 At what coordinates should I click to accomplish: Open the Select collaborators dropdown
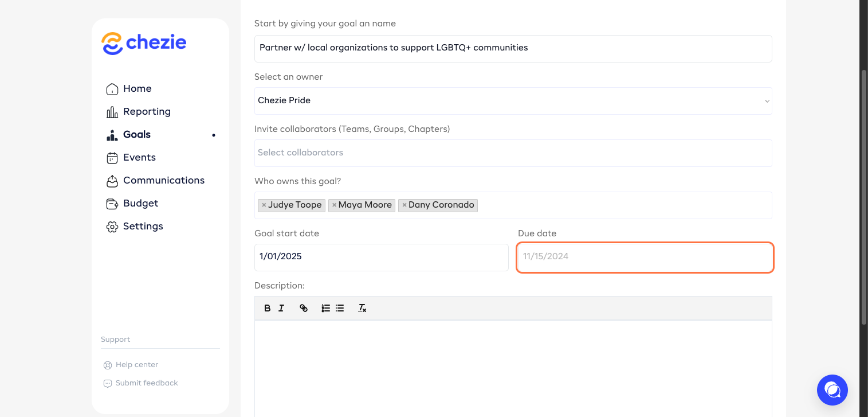[513, 153]
